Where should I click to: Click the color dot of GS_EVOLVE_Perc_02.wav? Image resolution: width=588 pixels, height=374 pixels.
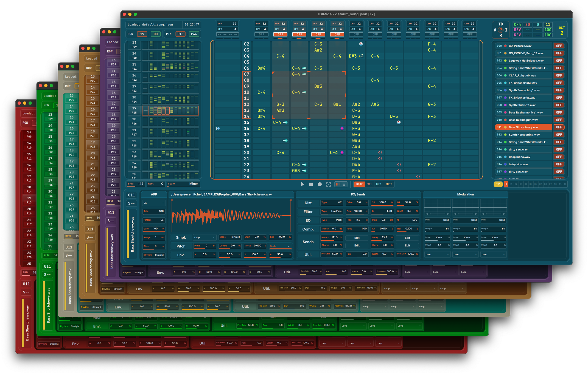pyautogui.click(x=505, y=53)
